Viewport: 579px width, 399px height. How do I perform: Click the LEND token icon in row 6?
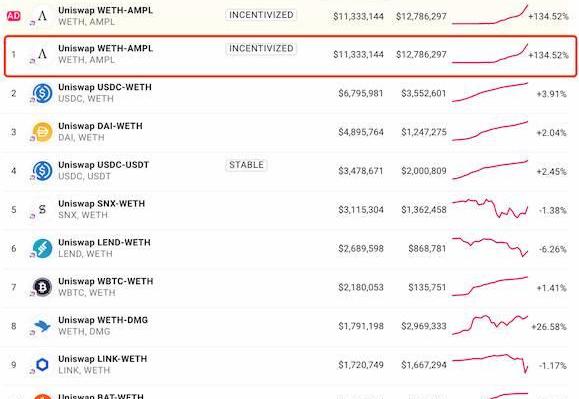42,248
